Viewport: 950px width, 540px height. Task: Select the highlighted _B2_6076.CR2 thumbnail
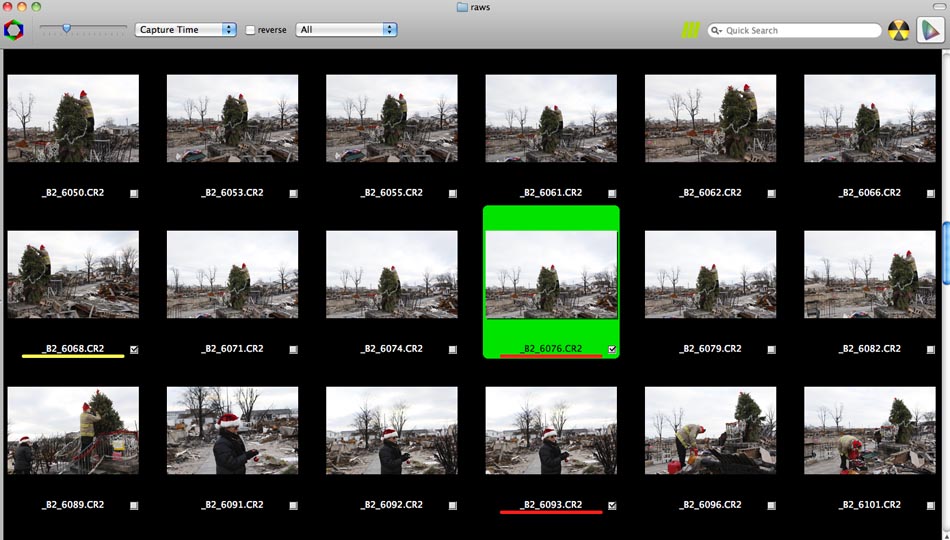click(x=551, y=274)
